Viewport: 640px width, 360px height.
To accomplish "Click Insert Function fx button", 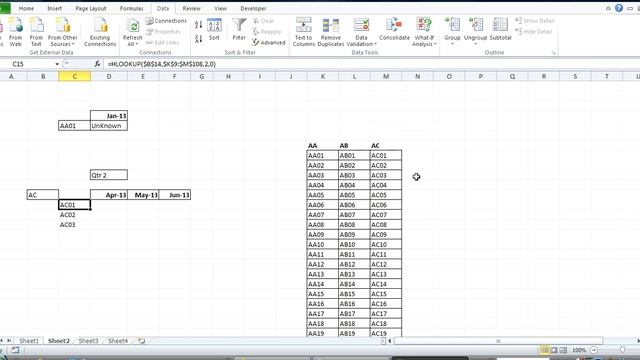I will pos(97,64).
